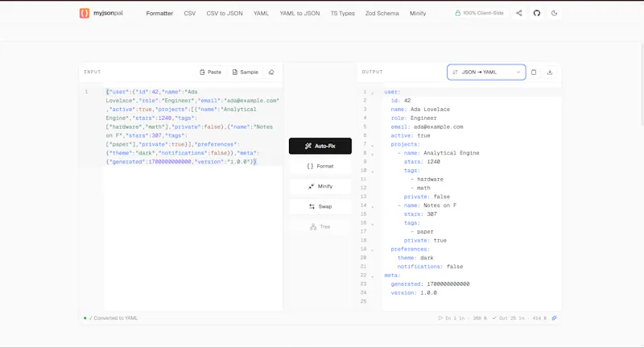The image size is (644, 348).
Task: Collapse the tags: block at line 16
Action: pos(373,224)
